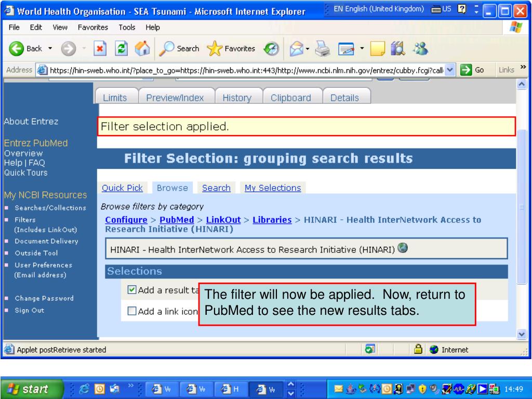532x399 pixels.
Task: Click the Internet zone globe in status bar
Action: click(434, 350)
